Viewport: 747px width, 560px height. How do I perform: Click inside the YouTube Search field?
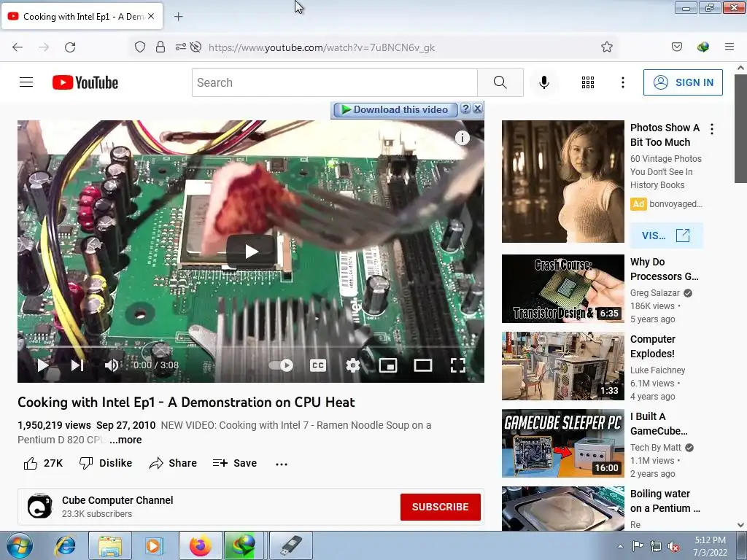point(335,82)
